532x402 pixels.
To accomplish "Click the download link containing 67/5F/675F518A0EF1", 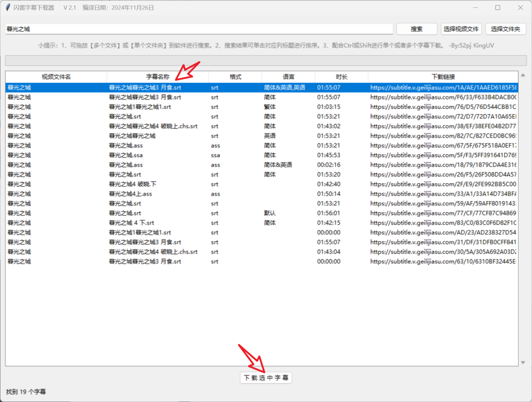I will pos(443,145).
